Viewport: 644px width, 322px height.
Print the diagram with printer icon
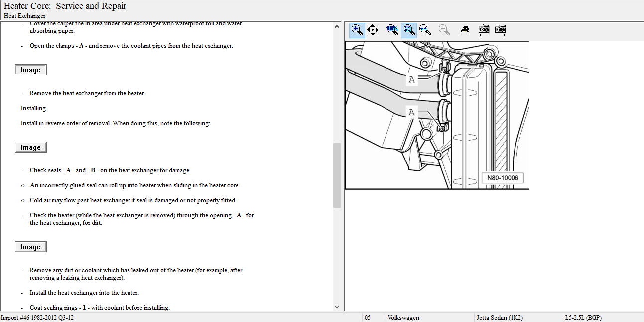coord(465,30)
